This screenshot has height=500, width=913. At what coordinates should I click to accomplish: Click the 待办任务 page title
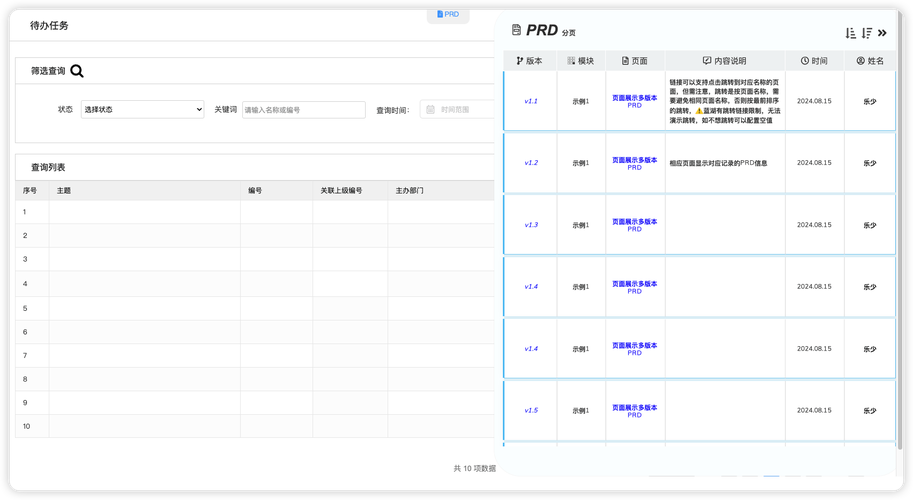click(x=49, y=26)
